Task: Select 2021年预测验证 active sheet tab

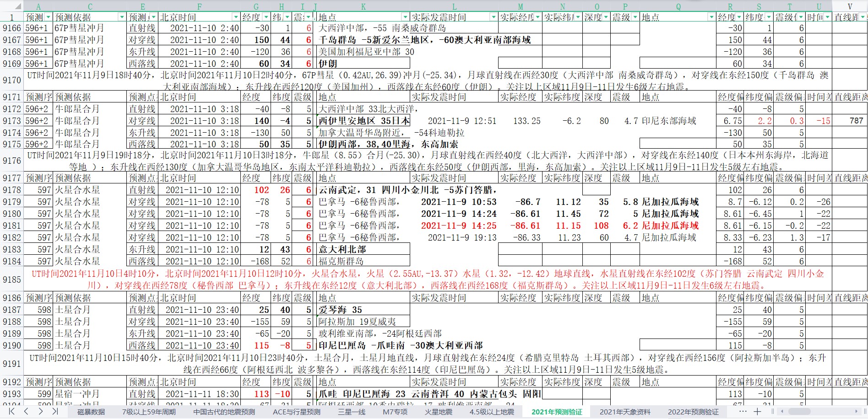Action: click(557, 412)
